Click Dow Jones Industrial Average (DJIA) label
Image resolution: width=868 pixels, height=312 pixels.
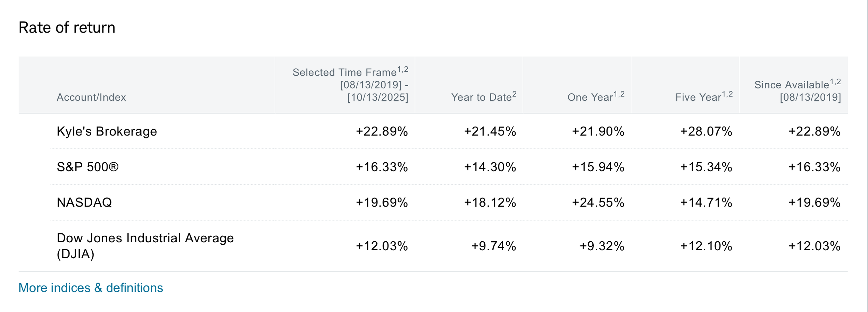click(145, 246)
